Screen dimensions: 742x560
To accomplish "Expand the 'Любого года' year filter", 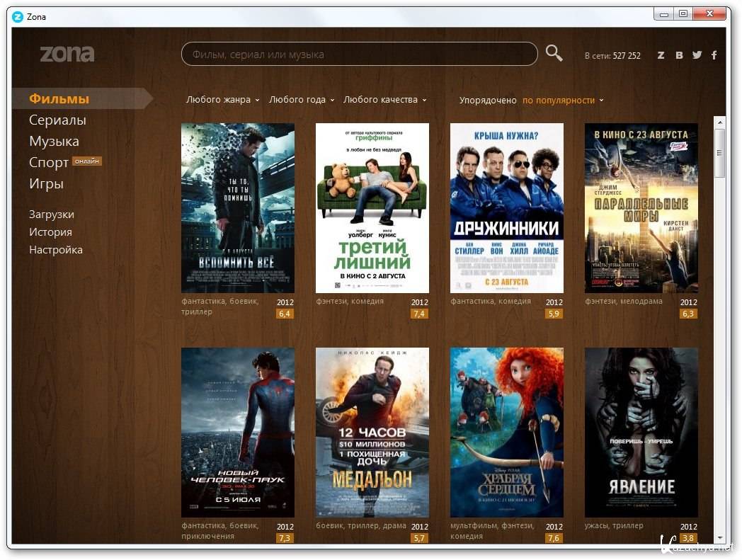I will click(x=301, y=100).
